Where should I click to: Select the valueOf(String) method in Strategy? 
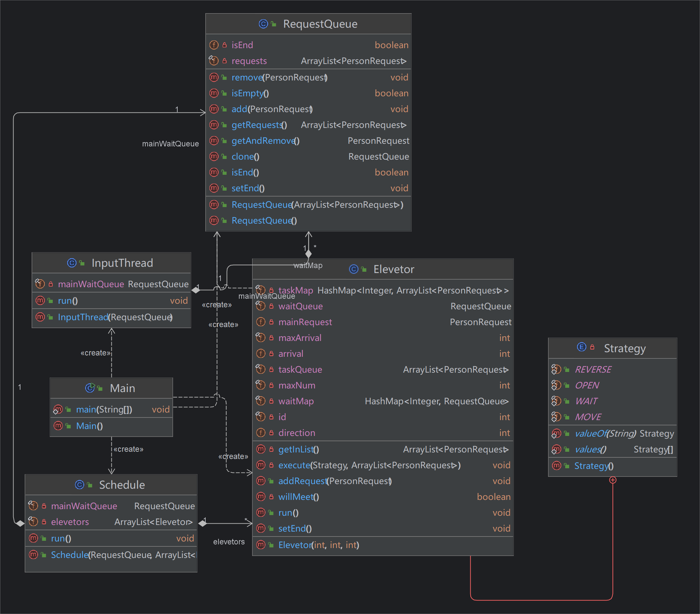pyautogui.click(x=612, y=433)
